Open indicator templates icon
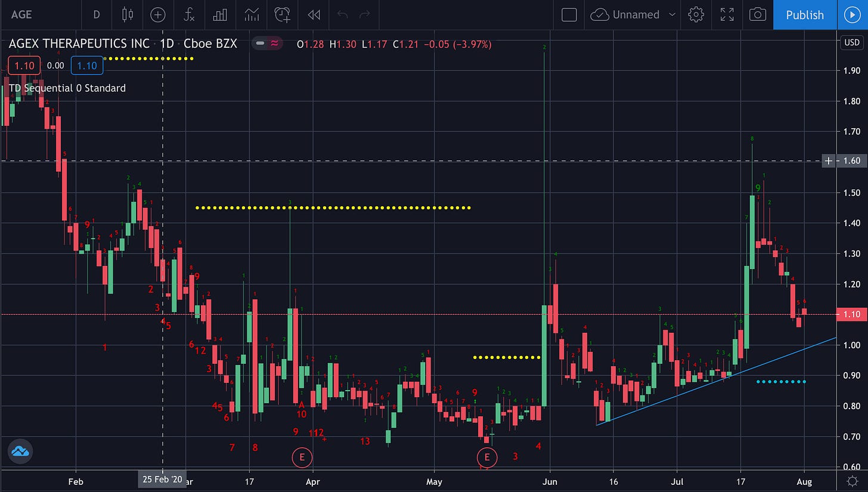The image size is (868, 492). click(x=252, y=14)
